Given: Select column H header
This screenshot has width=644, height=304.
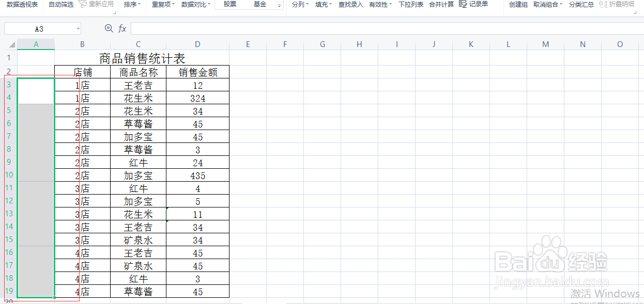Looking at the screenshot, I should point(360,44).
